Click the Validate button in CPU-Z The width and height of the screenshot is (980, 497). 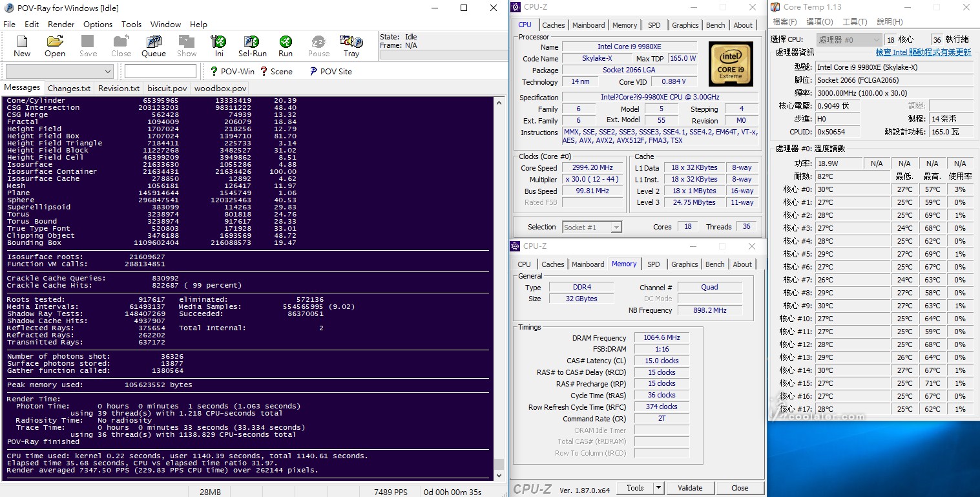(x=690, y=488)
